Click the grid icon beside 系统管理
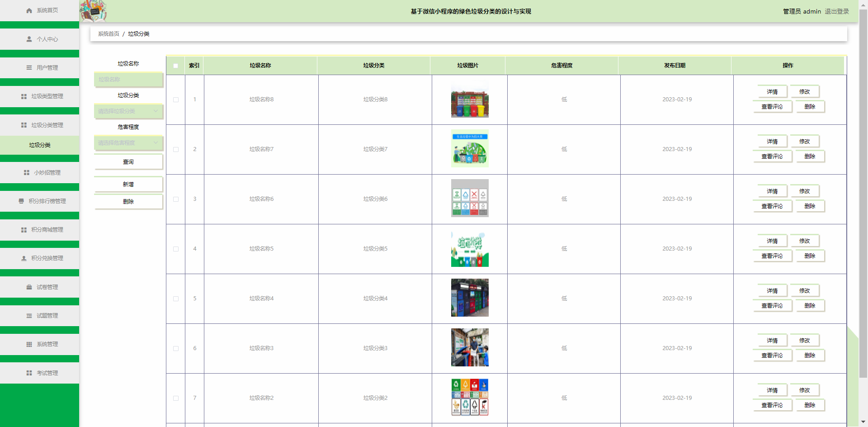The width and height of the screenshot is (868, 427). [x=29, y=344]
